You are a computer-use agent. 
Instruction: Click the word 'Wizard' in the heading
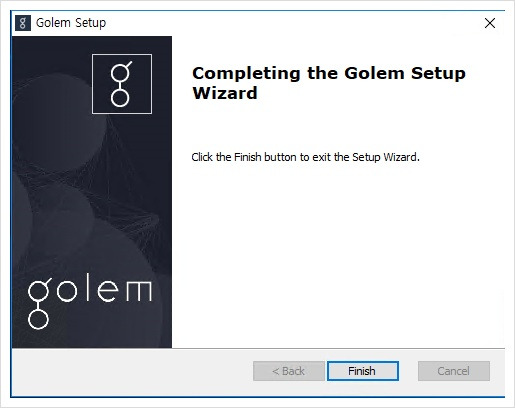[225, 93]
